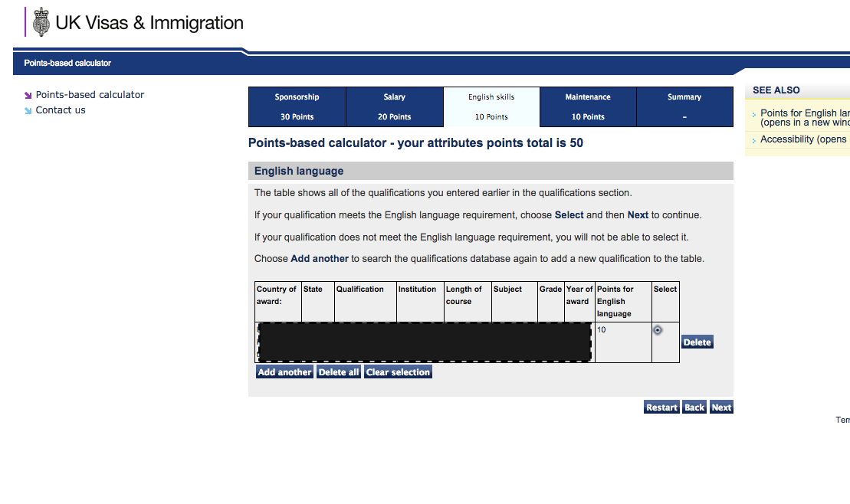Click the UK Visas & Immigration crest logo
This screenshot has height=504, width=850.
click(x=41, y=22)
